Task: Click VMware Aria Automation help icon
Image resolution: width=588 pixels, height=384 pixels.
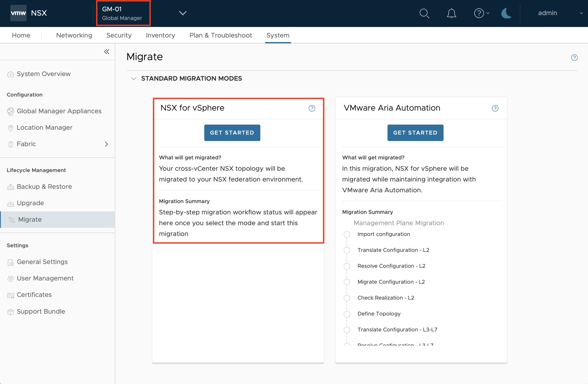Action: point(495,108)
